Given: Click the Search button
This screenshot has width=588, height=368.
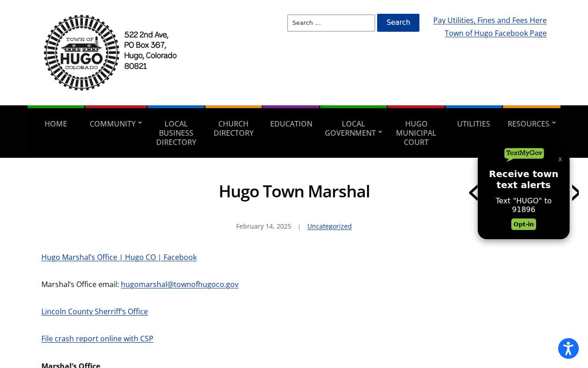Looking at the screenshot, I should 398,23.
